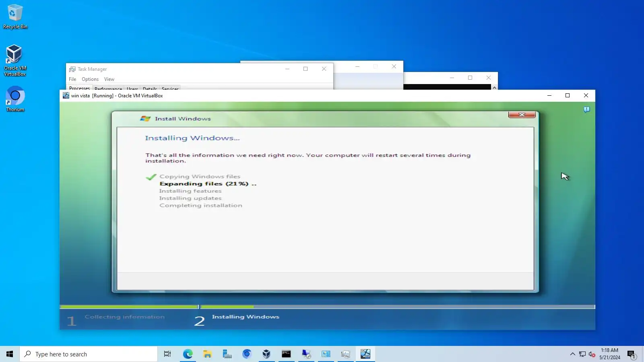The height and width of the screenshot is (362, 644).
Task: Select the Oracle VM VirtualBox desktop shortcut
Action: [x=15, y=60]
